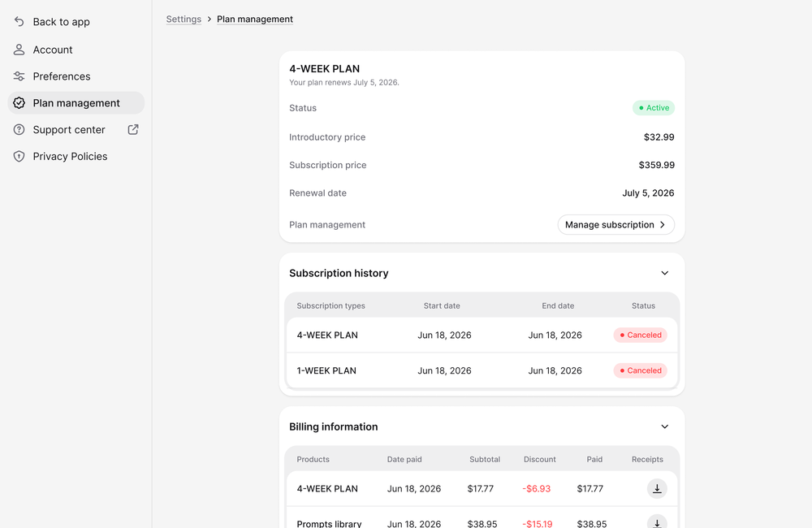Click Prompts library in billing table
Image resolution: width=812 pixels, height=528 pixels.
click(329, 523)
